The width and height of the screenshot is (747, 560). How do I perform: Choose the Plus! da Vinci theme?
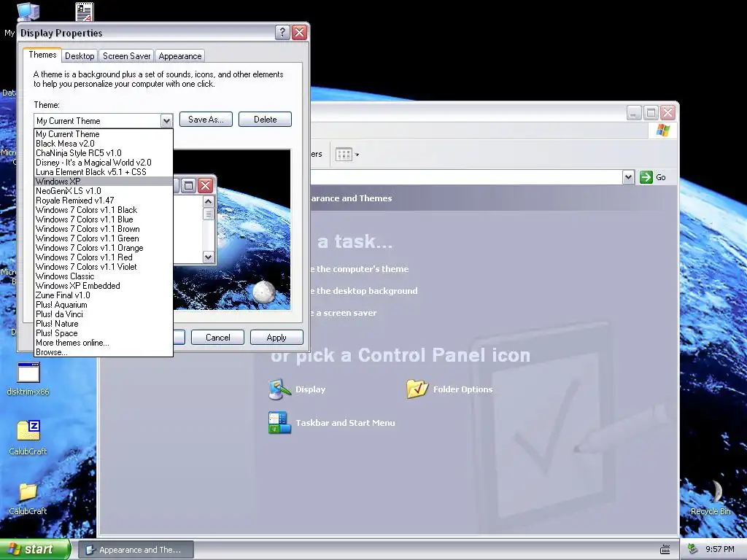tap(104, 314)
